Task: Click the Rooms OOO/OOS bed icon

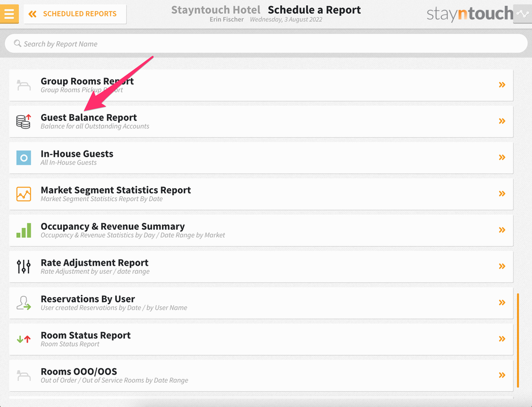Action: coord(24,375)
